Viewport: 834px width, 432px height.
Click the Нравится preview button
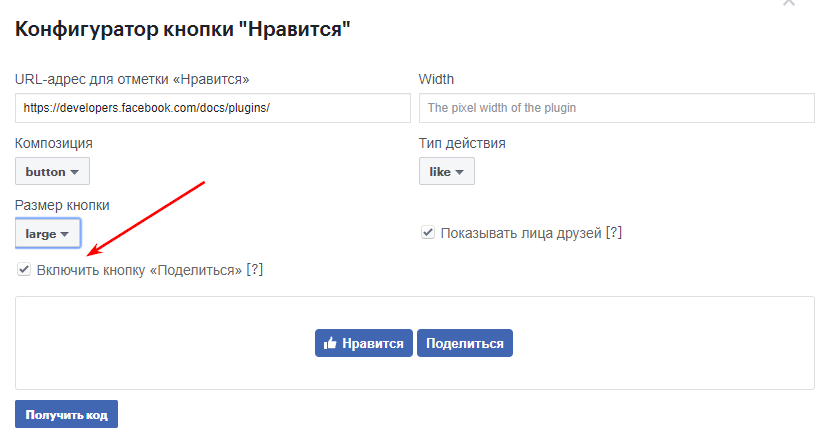click(x=364, y=343)
